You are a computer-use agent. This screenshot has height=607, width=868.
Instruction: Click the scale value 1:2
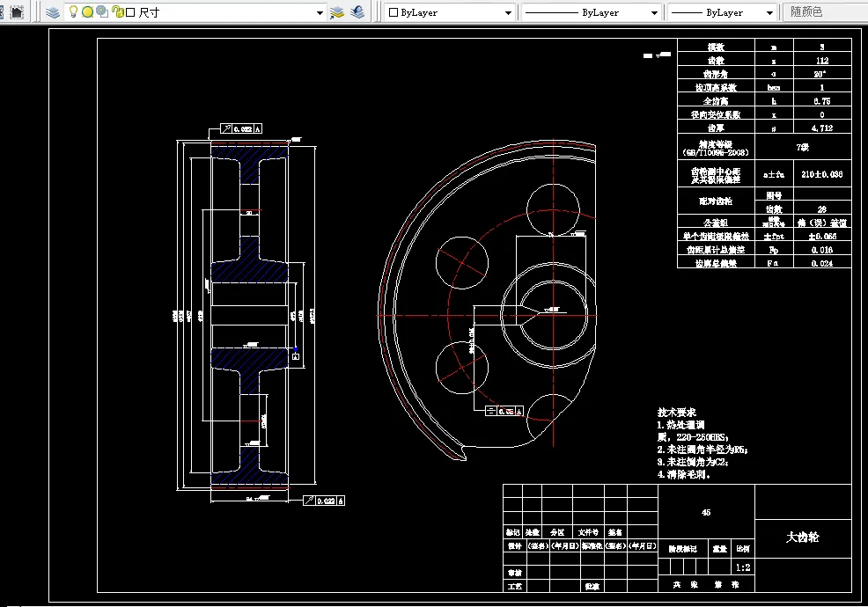coord(743,567)
